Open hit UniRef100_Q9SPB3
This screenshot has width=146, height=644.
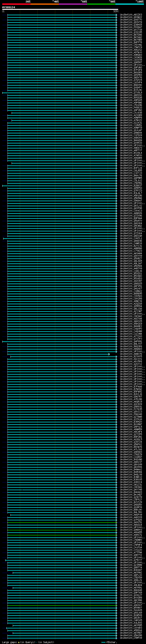click(x=131, y=75)
